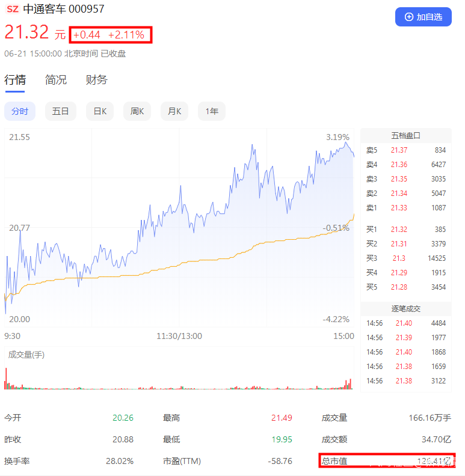Click the 最低 value 19.95
Viewport: 465px width, 476px height.
[282, 439]
